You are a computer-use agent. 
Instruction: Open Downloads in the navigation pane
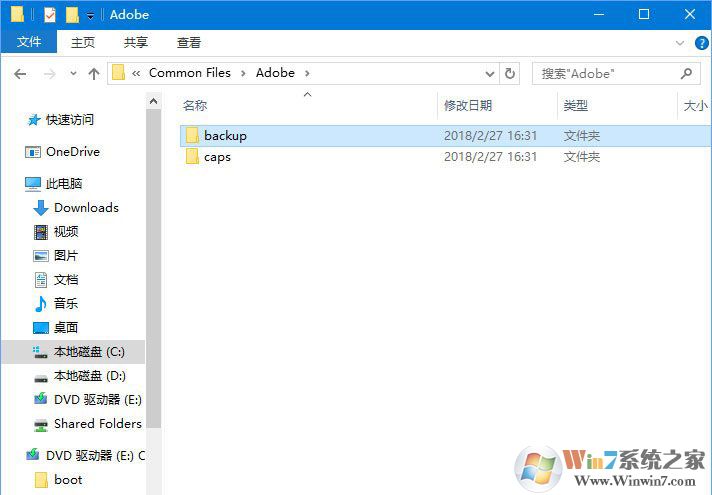[x=86, y=208]
